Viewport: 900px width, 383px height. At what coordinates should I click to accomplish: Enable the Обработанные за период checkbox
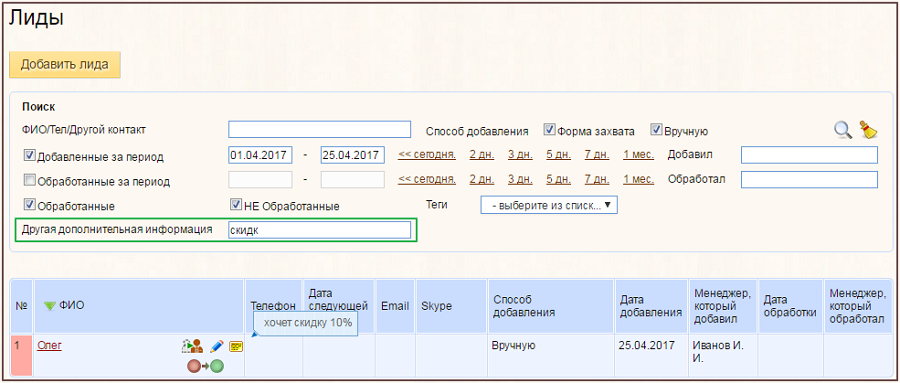tap(29, 181)
